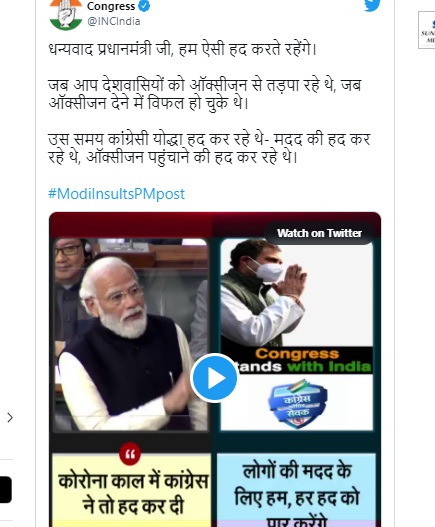The image size is (435, 527).
Task: Click the Congress display name
Action: click(111, 6)
